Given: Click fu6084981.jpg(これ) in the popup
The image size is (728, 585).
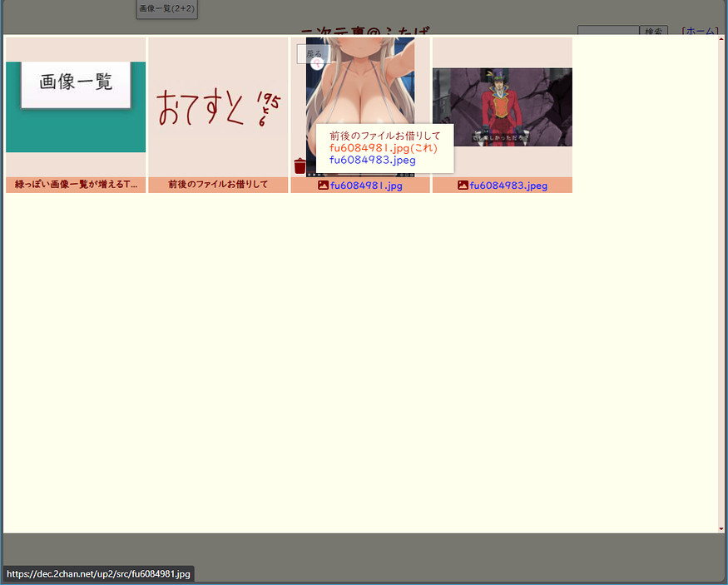Looking at the screenshot, I should point(383,148).
